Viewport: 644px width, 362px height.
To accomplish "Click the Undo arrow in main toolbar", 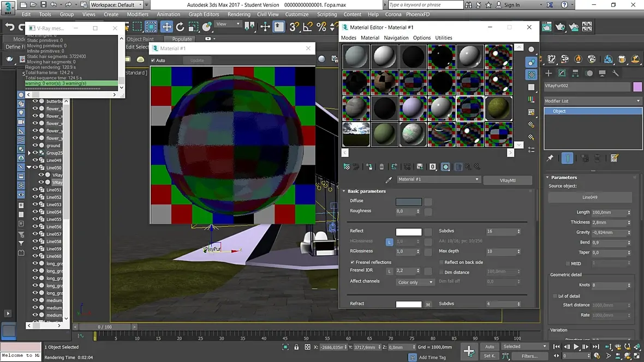I will pyautogui.click(x=10, y=27).
